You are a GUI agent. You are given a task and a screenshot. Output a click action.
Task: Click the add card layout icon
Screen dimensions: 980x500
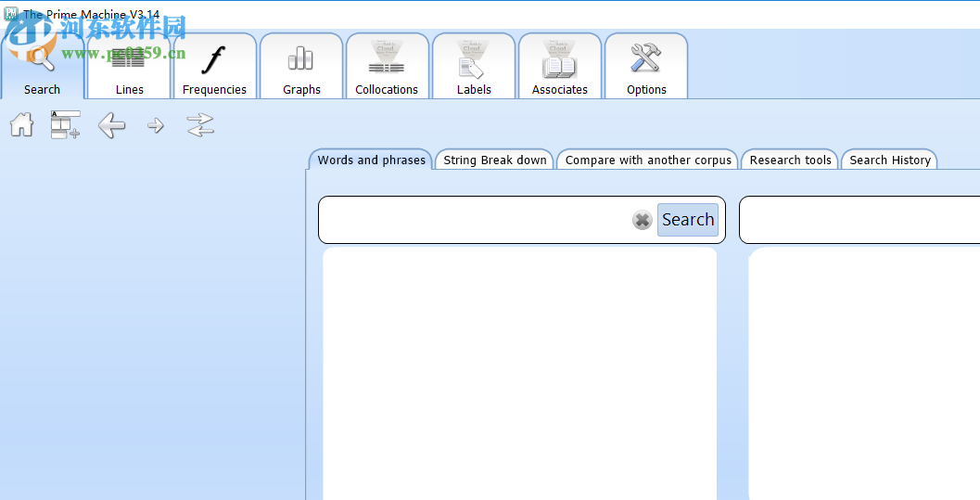[66, 124]
